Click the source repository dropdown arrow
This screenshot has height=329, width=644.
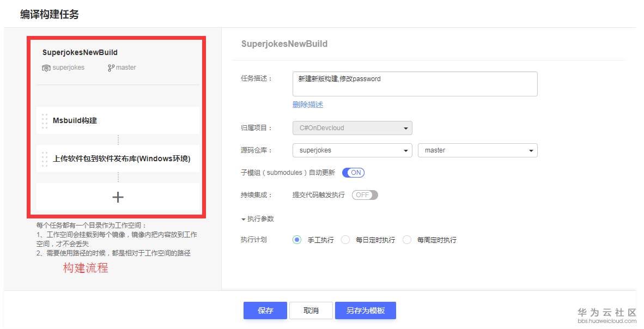pos(405,150)
